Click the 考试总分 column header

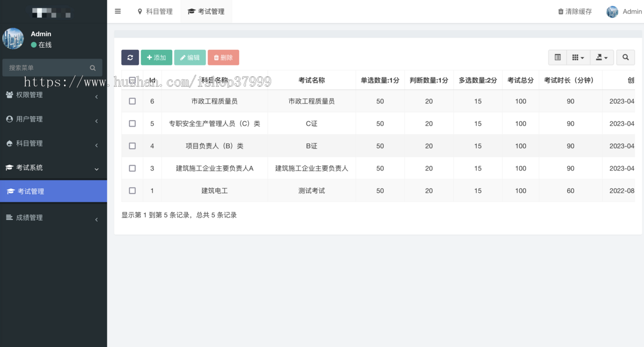521,80
